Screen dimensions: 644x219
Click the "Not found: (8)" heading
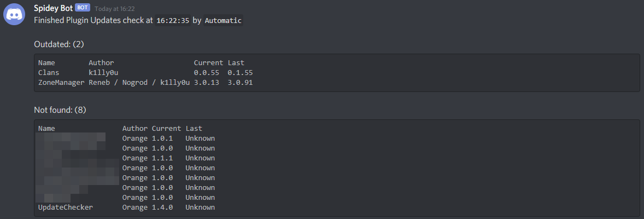(x=60, y=110)
